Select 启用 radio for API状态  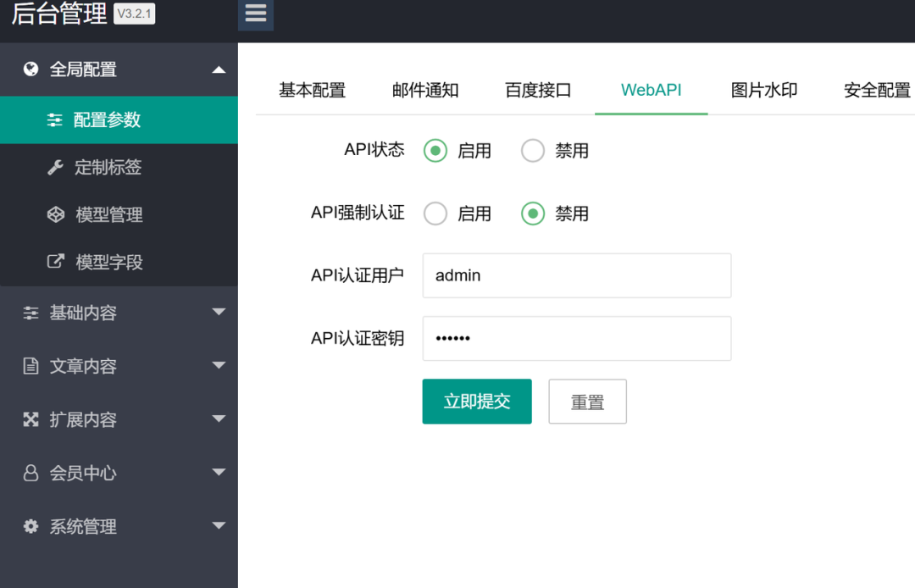click(x=435, y=152)
